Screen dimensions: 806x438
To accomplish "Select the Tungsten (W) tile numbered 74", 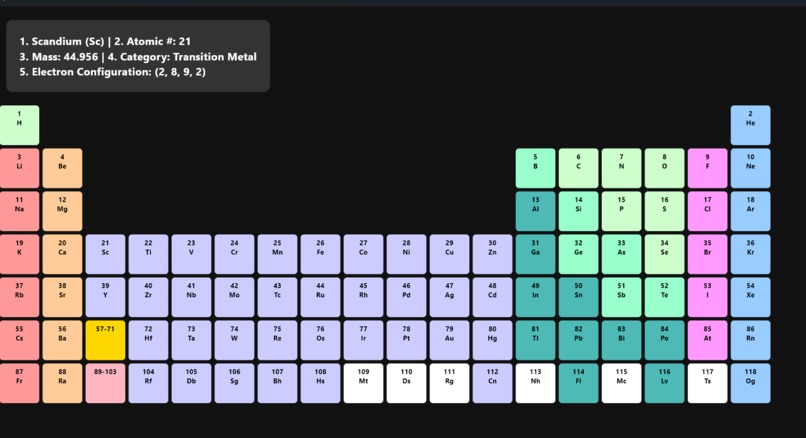I will point(234,340).
